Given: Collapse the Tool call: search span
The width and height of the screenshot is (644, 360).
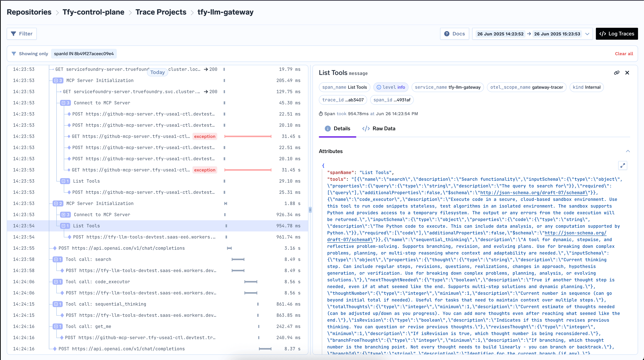Looking at the screenshot, I should click(56, 259).
